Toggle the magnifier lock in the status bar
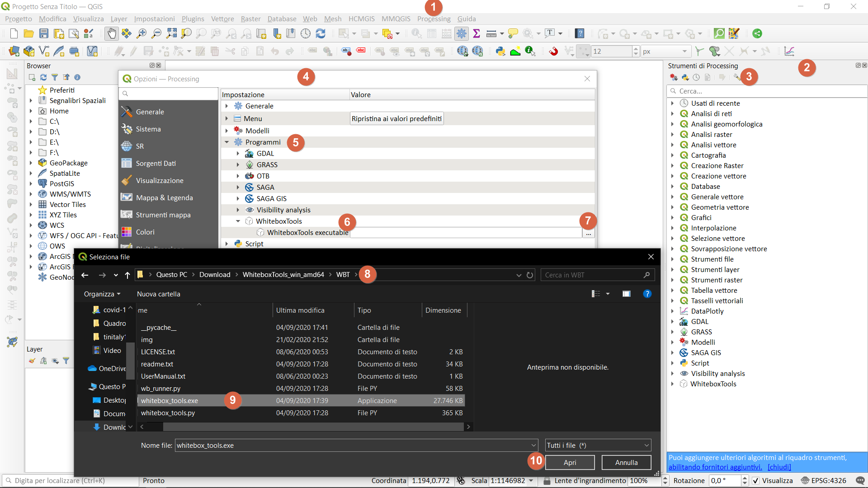The height and width of the screenshot is (488, 868). pyautogui.click(x=547, y=481)
